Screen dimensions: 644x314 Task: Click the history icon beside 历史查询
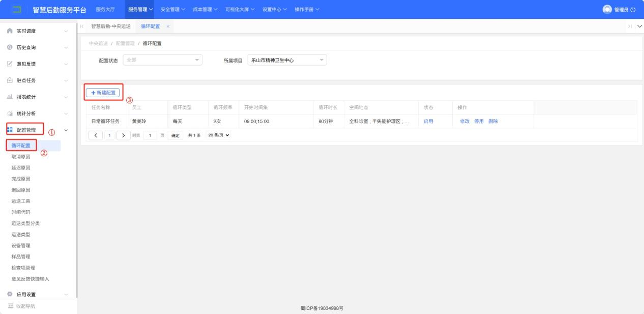click(9, 47)
